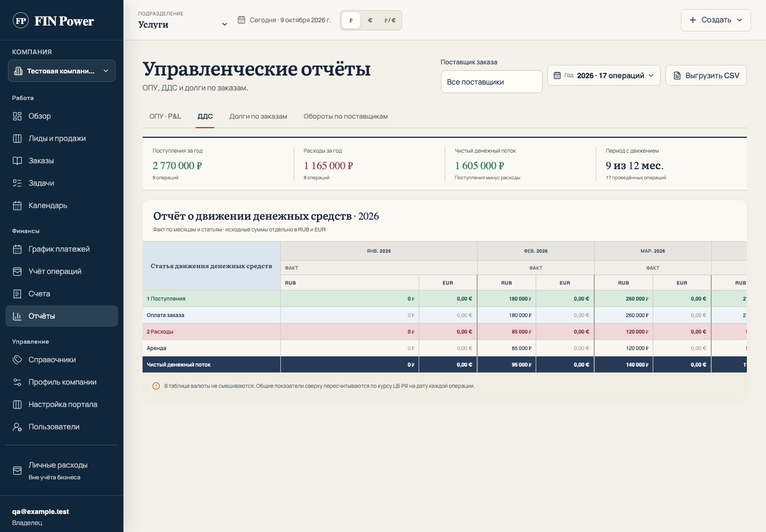
Task: Open Профиль компании settings
Action: click(62, 382)
